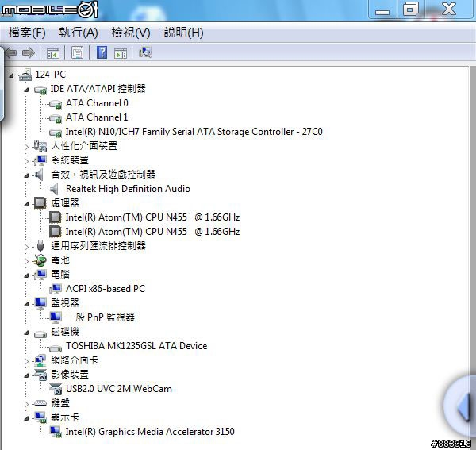
Task: Click the Realtek High Definition Audio speaker icon
Action: click(x=54, y=189)
